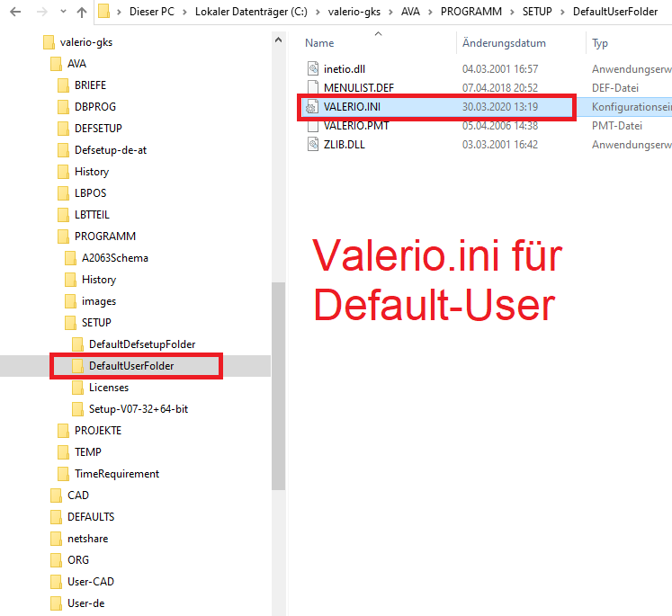Open the Licenses folder in tree

tap(108, 388)
